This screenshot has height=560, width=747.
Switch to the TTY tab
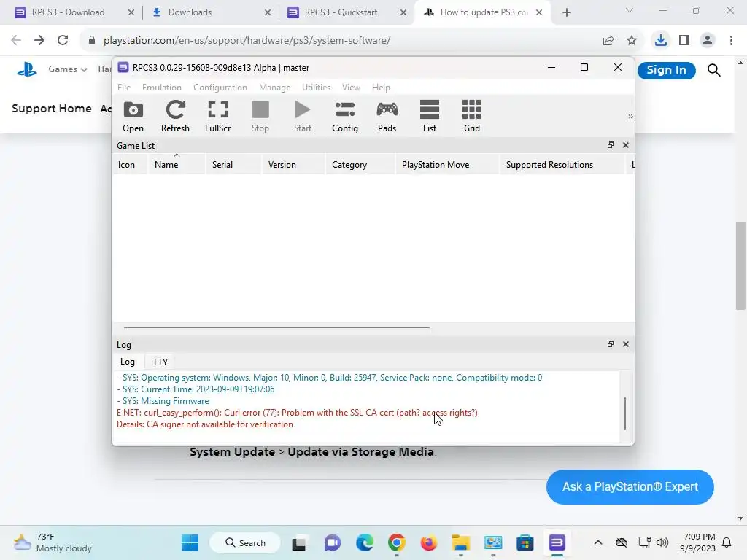pos(160,362)
